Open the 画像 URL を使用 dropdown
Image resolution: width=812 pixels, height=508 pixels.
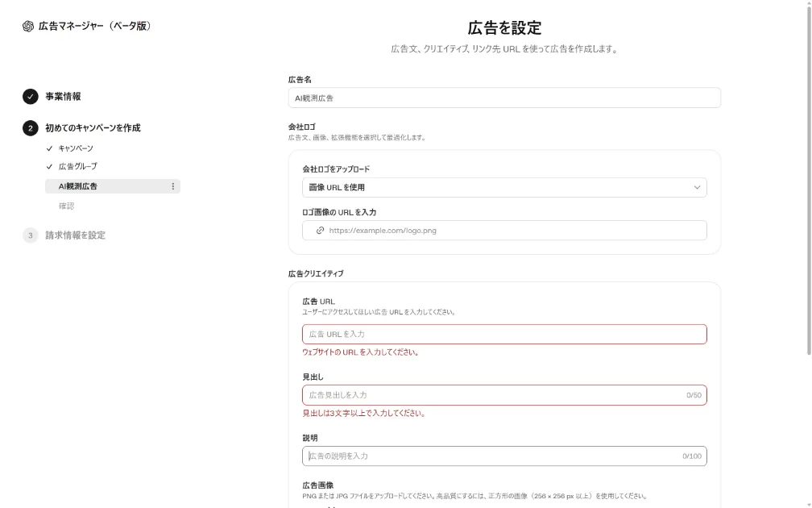point(504,187)
